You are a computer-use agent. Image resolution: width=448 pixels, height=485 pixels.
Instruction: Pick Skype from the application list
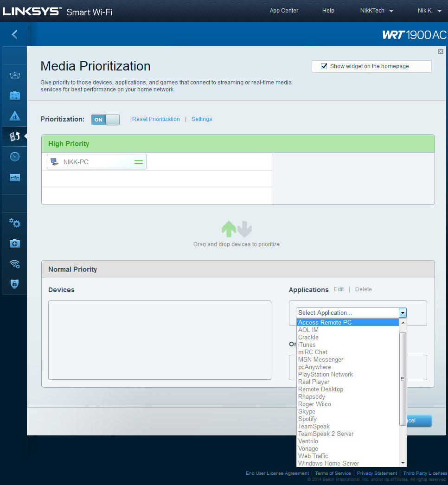coord(347,411)
